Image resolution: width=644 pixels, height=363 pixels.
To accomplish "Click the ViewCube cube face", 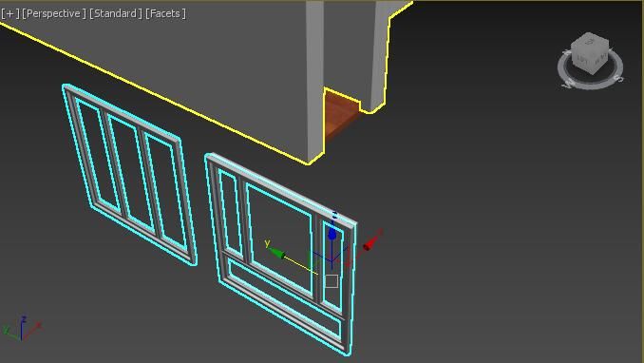I will click(590, 52).
